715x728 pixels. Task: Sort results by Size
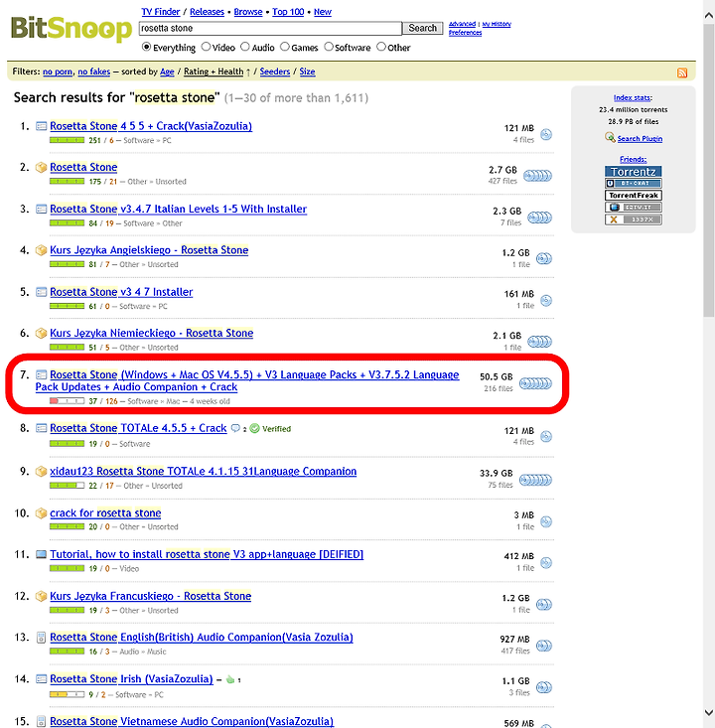pyautogui.click(x=307, y=72)
